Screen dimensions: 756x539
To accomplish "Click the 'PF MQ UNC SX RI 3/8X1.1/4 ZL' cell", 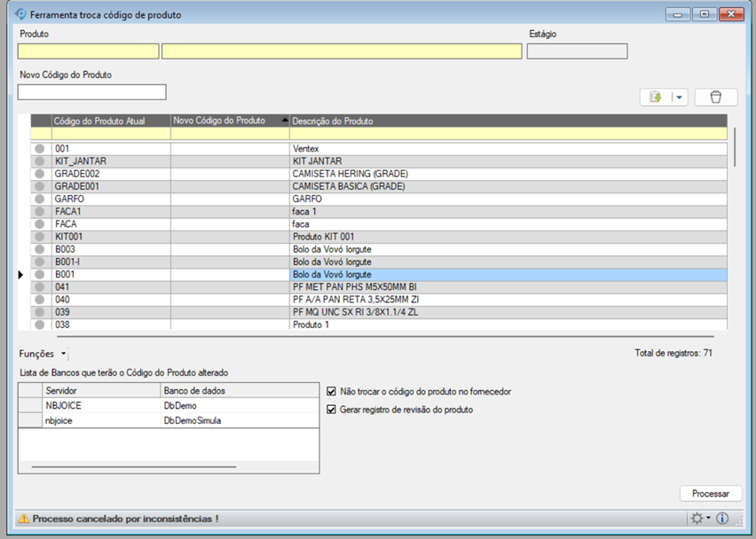I will (x=508, y=312).
